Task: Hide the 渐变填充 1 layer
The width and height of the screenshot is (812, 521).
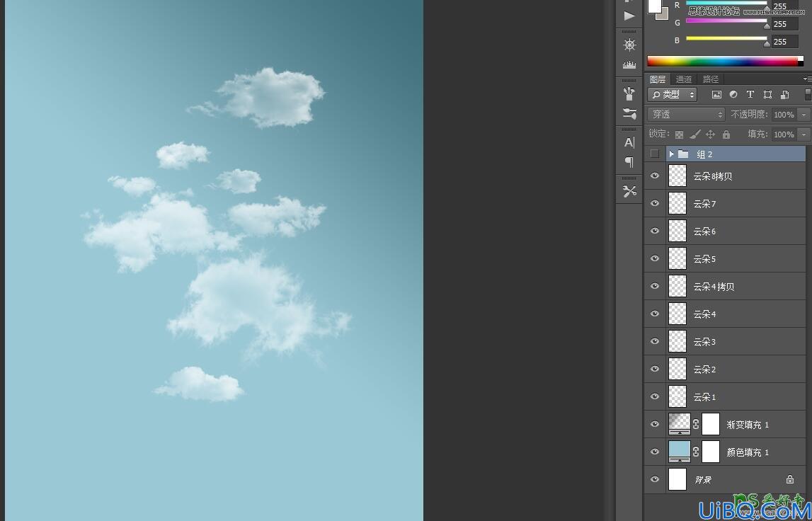Action: (655, 424)
